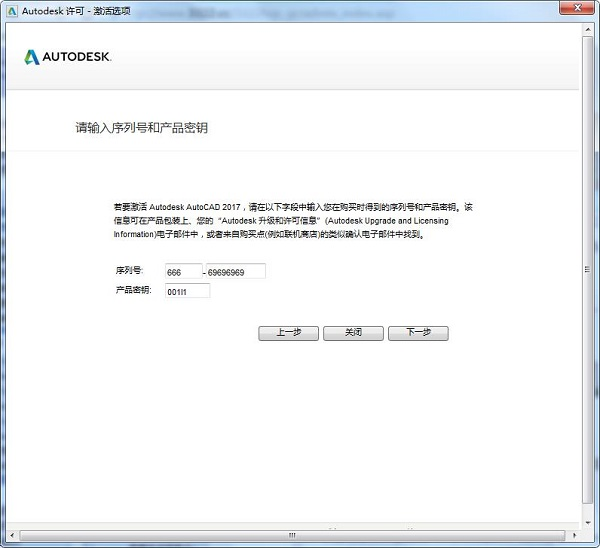This screenshot has width=600, height=548.
Task: Click the 序列号 label
Action: tap(129, 271)
